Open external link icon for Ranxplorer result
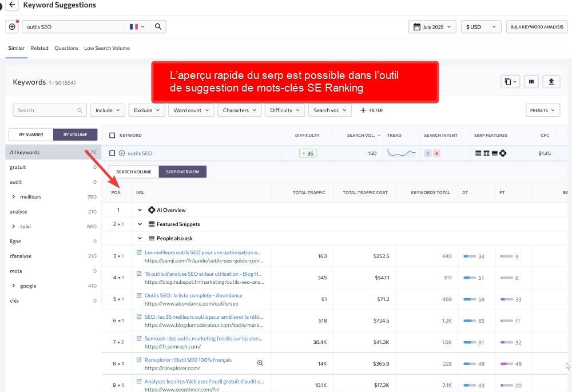 pos(139,360)
